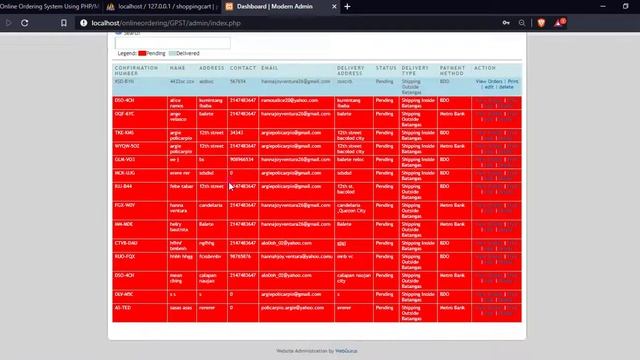Select confirmation number RUO-FQX
Viewport: 640px width, 360px height.
[x=125, y=257]
